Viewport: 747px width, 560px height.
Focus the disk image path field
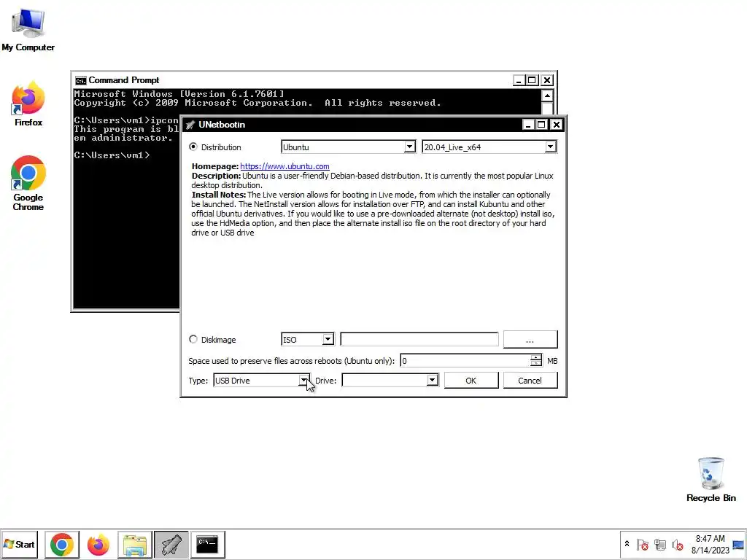coord(419,339)
